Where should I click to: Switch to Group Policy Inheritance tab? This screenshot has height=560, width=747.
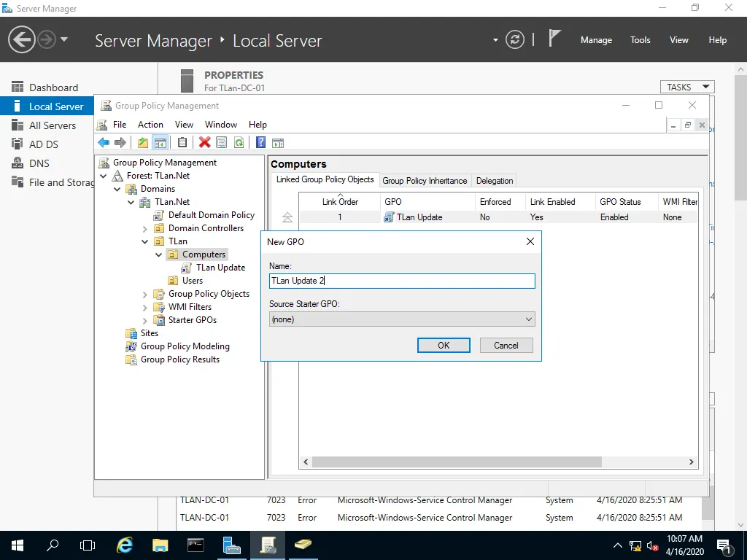click(425, 181)
